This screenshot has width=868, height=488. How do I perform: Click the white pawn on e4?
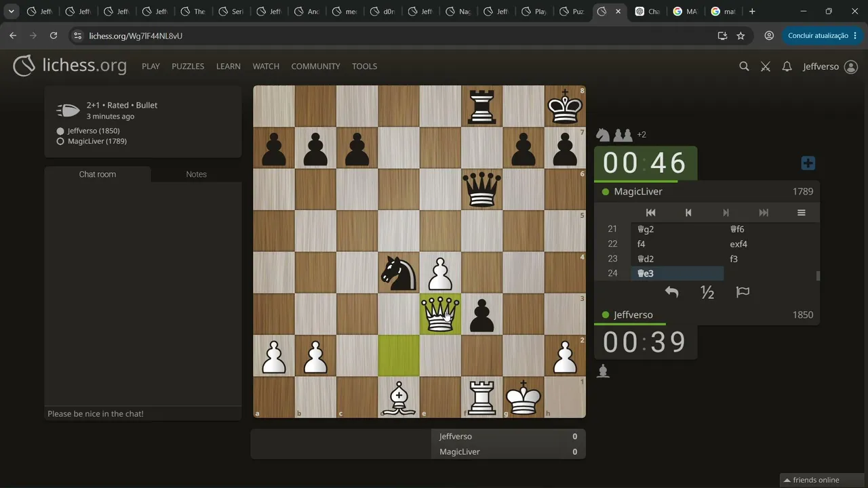pyautogui.click(x=440, y=272)
